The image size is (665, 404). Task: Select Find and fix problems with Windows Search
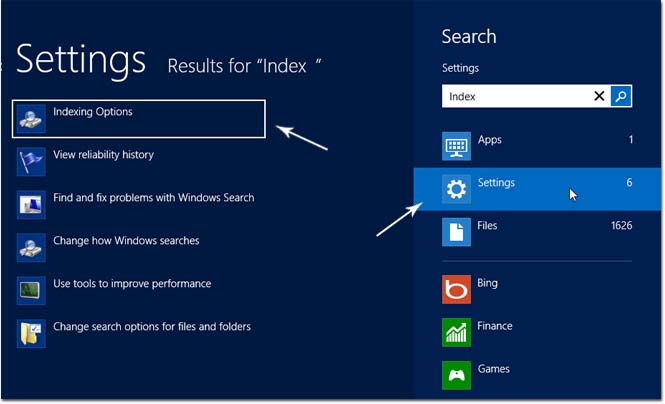pos(154,198)
